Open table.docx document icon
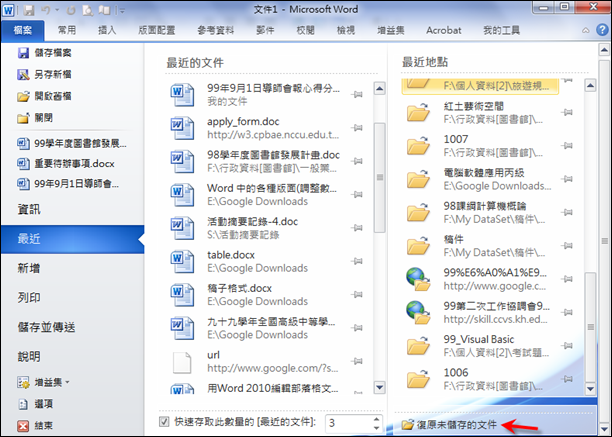 click(x=182, y=261)
